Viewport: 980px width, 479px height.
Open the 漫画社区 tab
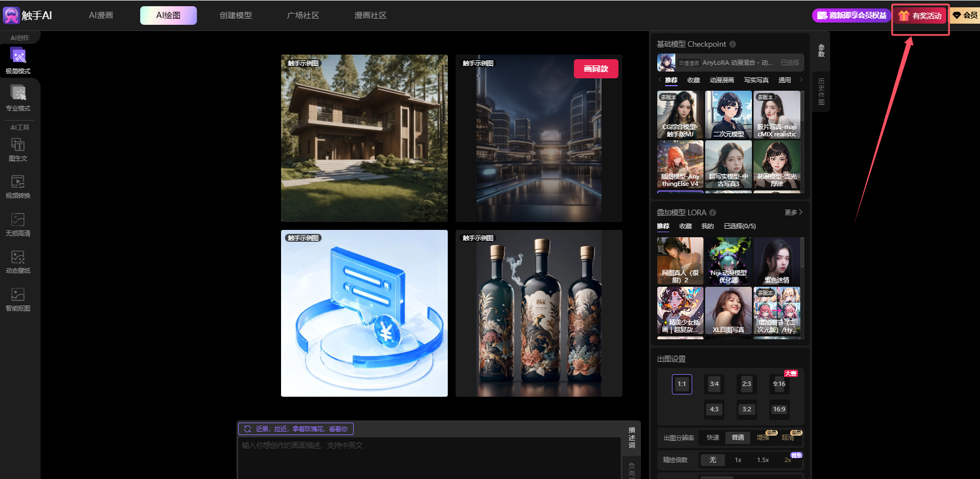370,15
